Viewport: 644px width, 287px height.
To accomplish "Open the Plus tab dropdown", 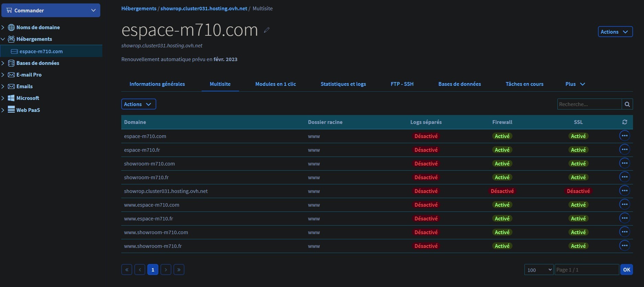I will 575,84.
